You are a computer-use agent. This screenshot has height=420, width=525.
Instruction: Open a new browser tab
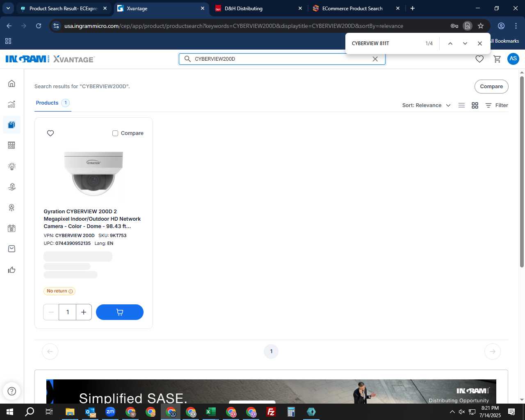click(x=413, y=8)
